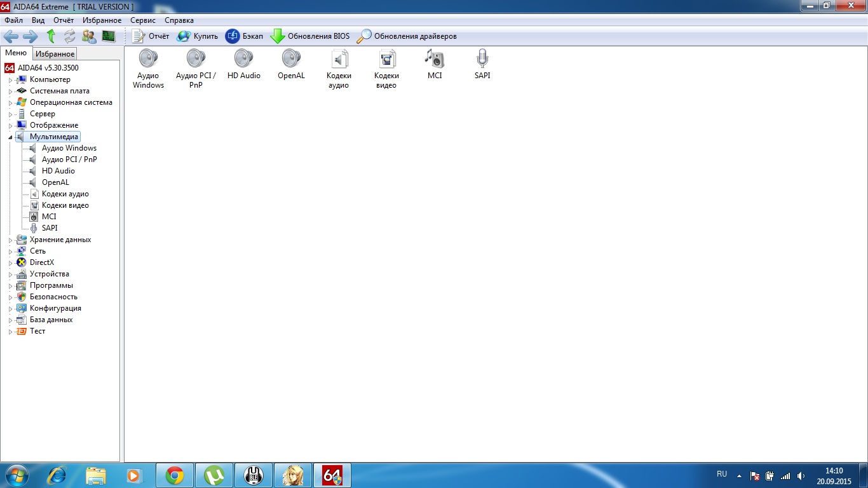Image resolution: width=868 pixels, height=488 pixels.
Task: Select Кодеки аудио in the tree
Action: tap(65, 194)
